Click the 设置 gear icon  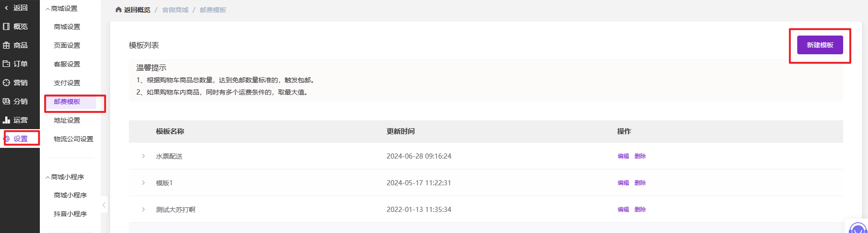7,139
